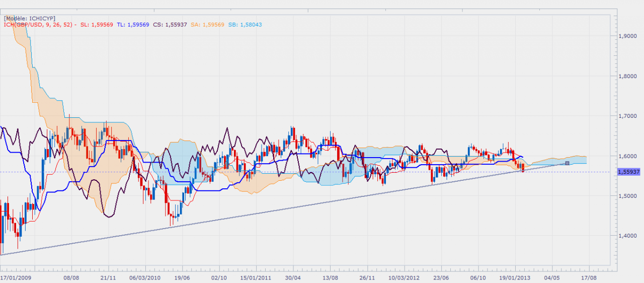The image size is (644, 283).
Task: Click the trendline end handle square
Action: pos(567,163)
